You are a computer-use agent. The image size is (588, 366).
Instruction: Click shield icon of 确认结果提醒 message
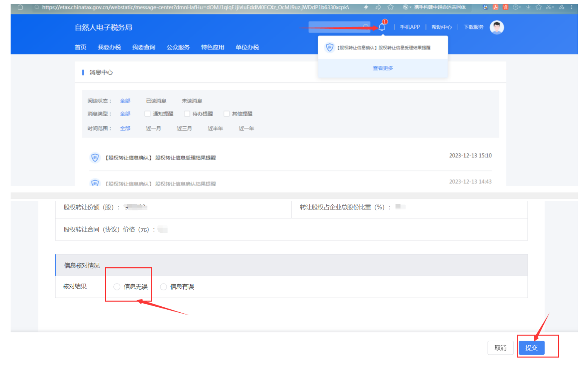(95, 183)
